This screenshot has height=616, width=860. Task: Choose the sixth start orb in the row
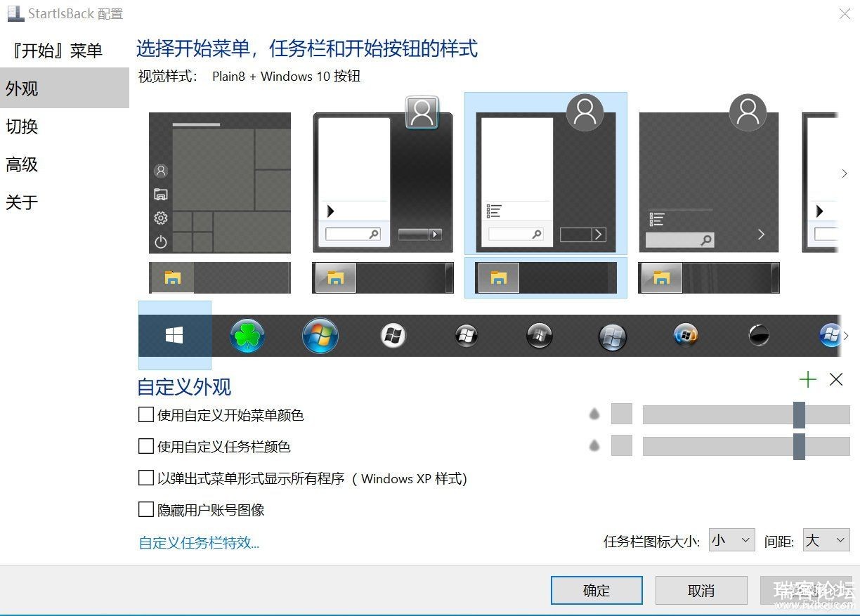539,336
